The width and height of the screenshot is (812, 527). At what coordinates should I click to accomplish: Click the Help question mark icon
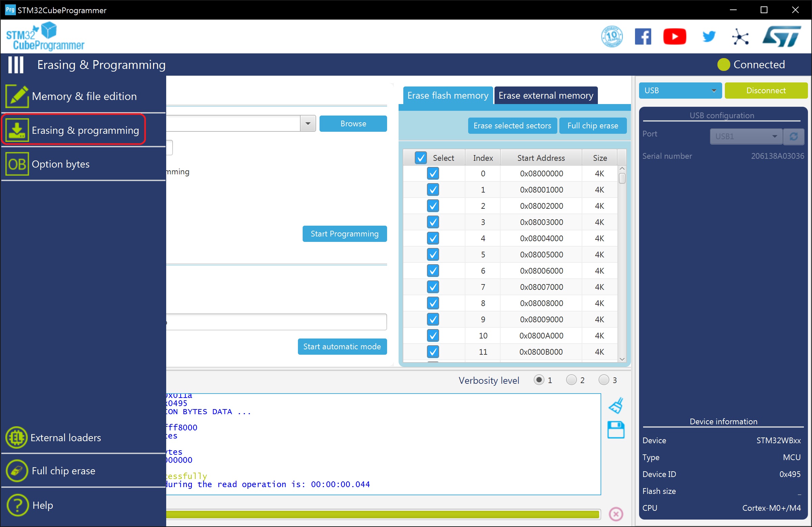pos(17,505)
